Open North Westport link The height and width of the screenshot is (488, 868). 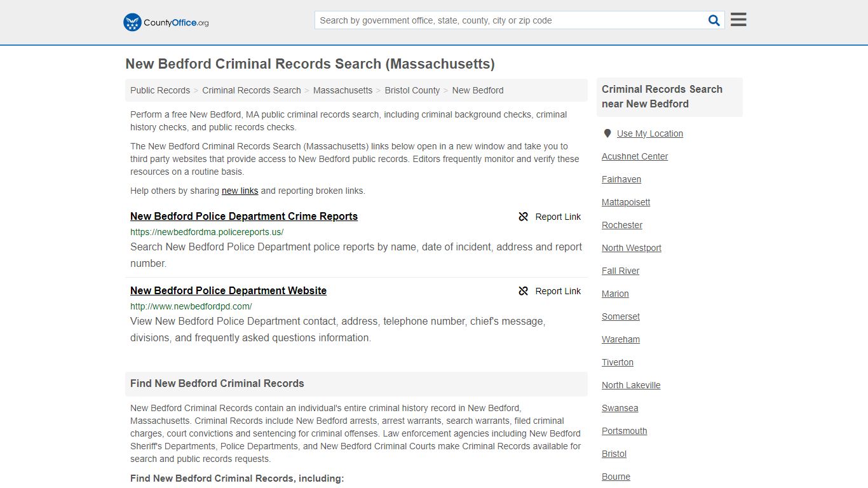632,248
